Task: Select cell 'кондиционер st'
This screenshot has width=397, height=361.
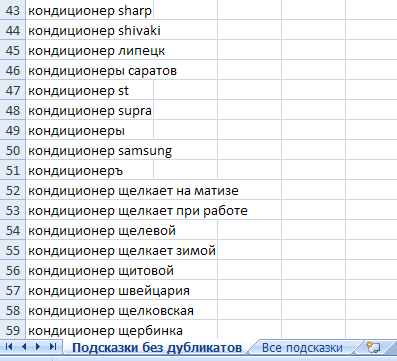Action: pyautogui.click(x=90, y=91)
